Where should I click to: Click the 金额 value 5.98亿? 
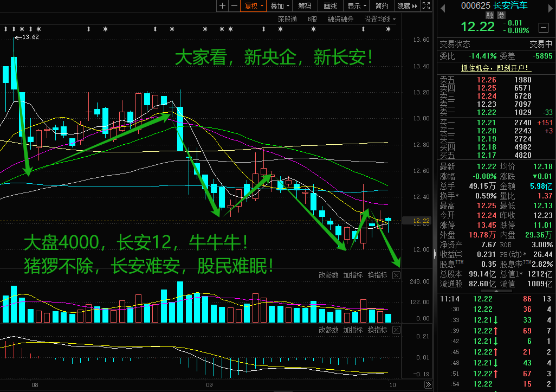pos(541,187)
